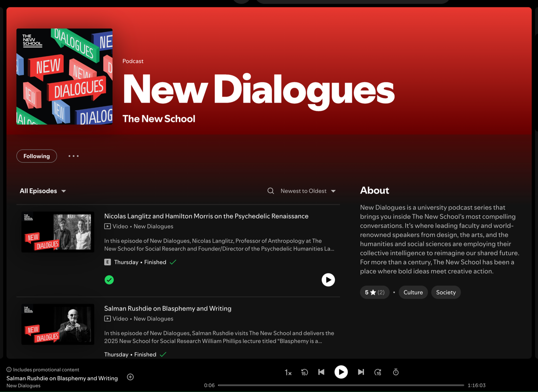Click the explicit E badge on Langlitz episode

tap(108, 262)
